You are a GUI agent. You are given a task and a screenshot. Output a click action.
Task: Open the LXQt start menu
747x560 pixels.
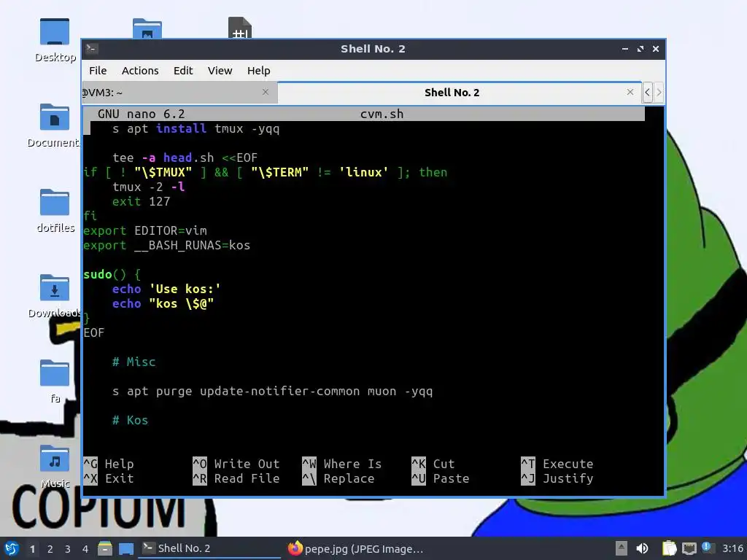(12, 548)
